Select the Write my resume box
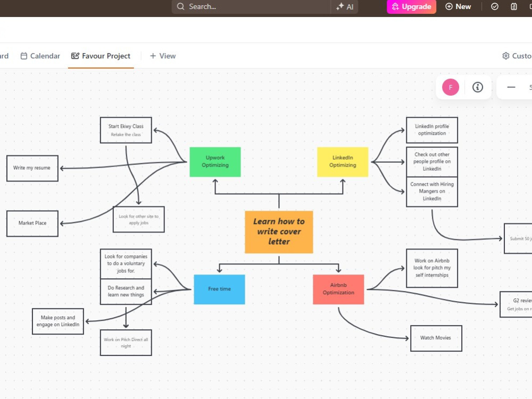This screenshot has height=399, width=532. [32, 168]
